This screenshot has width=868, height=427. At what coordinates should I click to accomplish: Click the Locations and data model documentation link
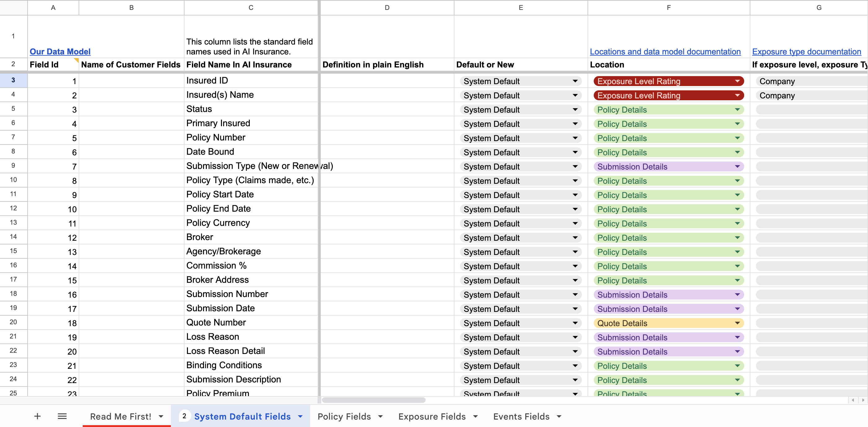point(665,52)
